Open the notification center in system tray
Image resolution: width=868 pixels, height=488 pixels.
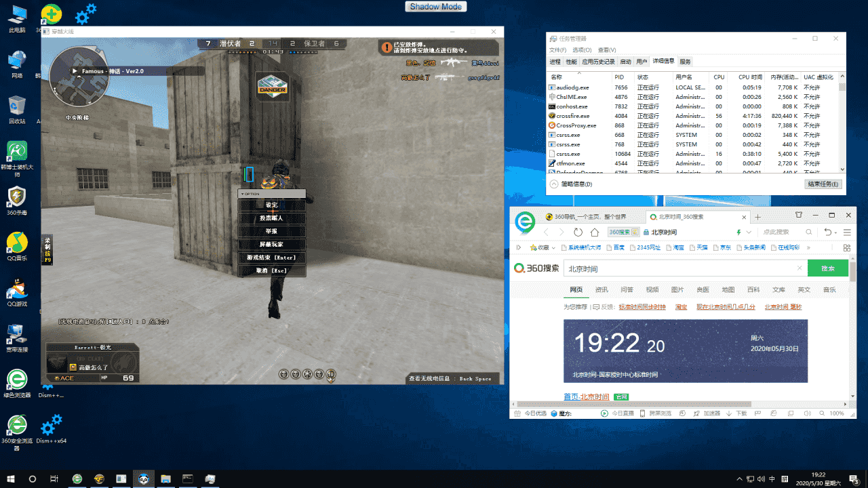(x=853, y=479)
